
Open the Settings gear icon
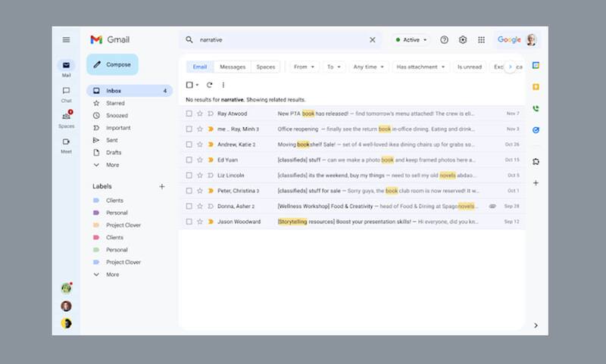pyautogui.click(x=463, y=40)
